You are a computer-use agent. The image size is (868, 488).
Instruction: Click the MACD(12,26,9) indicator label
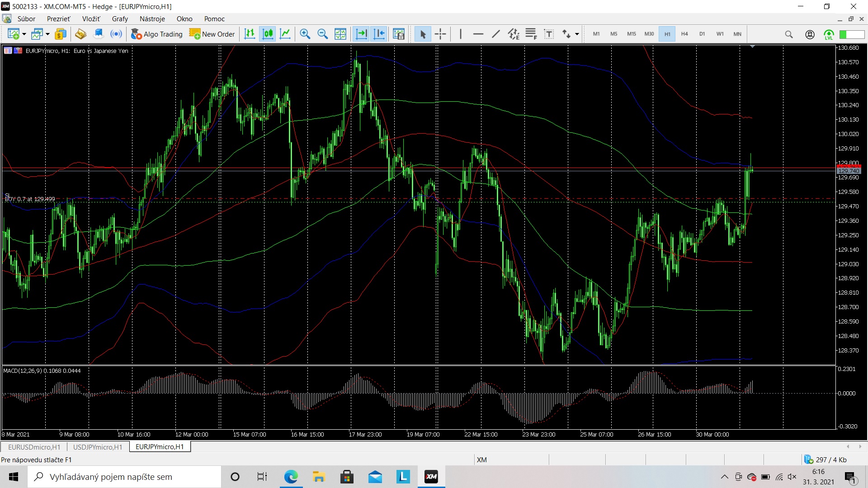[42, 371]
